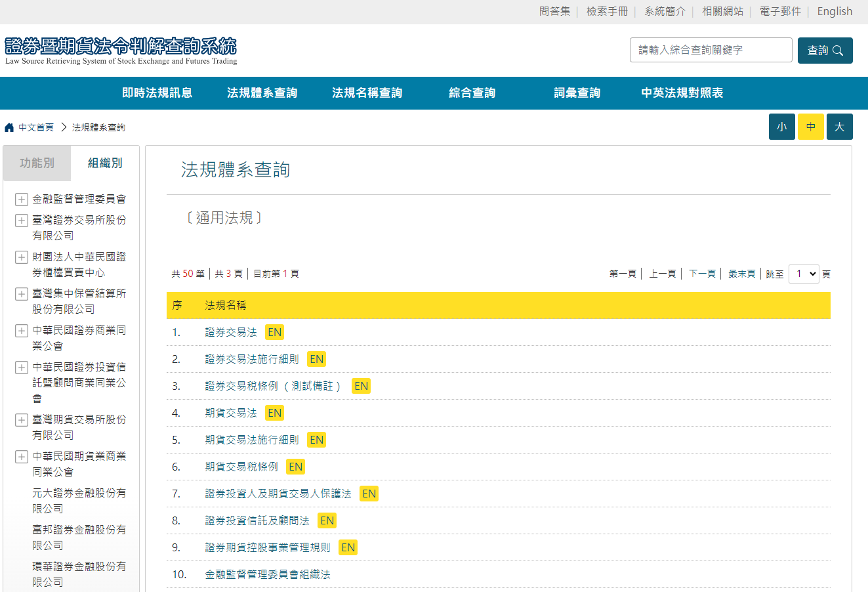The height and width of the screenshot is (592, 868).
Task: Go to 中文首頁 breadcrumb link
Action: tap(36, 127)
